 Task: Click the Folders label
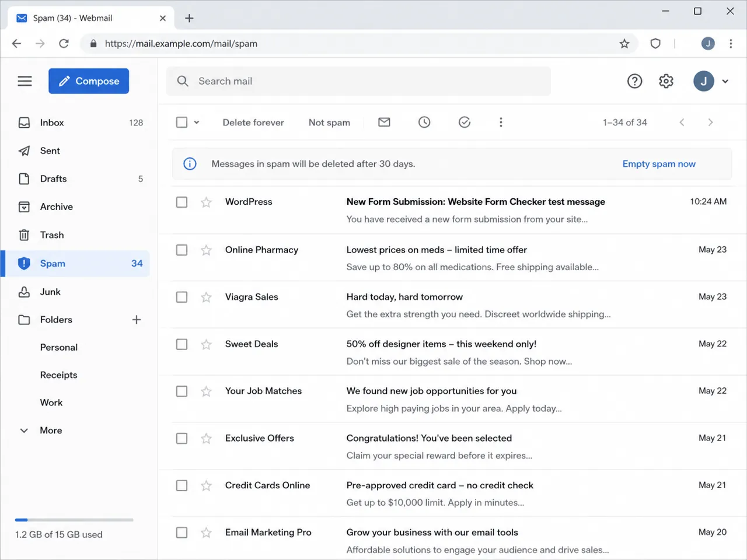[56, 320]
